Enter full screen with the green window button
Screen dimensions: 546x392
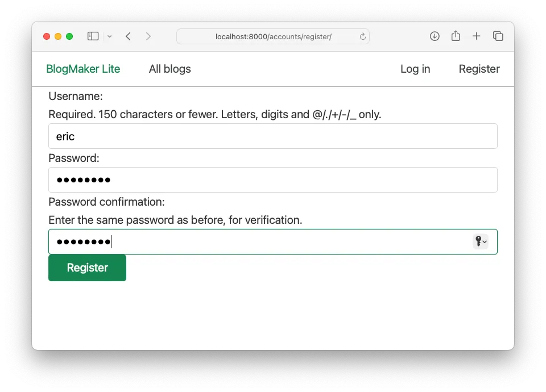(69, 36)
